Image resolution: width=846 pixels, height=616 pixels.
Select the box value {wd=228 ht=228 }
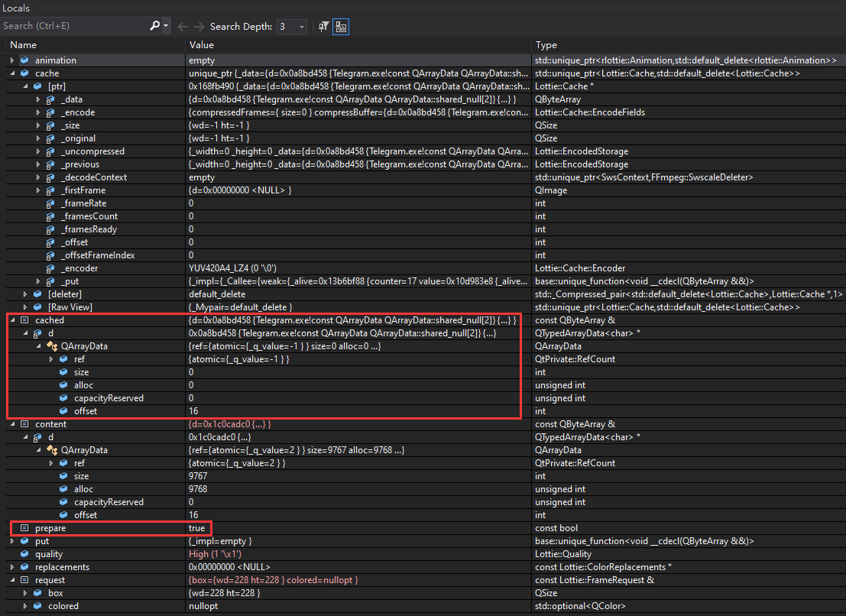[225, 593]
